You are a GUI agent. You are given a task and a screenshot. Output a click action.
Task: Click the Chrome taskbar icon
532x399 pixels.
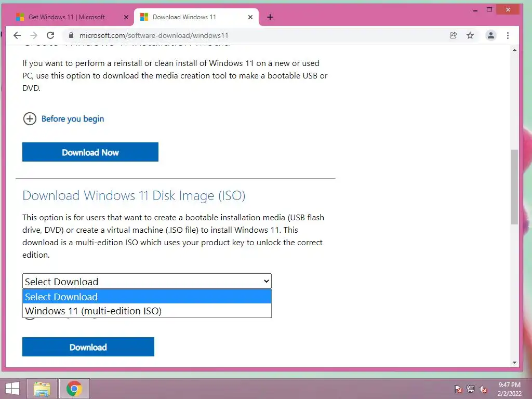click(74, 389)
